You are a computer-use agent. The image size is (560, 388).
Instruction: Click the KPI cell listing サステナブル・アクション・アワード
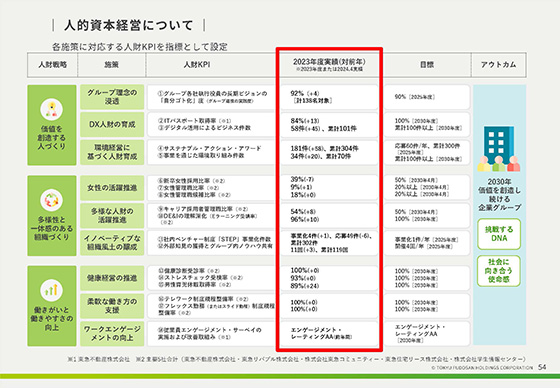pyautogui.click(x=211, y=152)
